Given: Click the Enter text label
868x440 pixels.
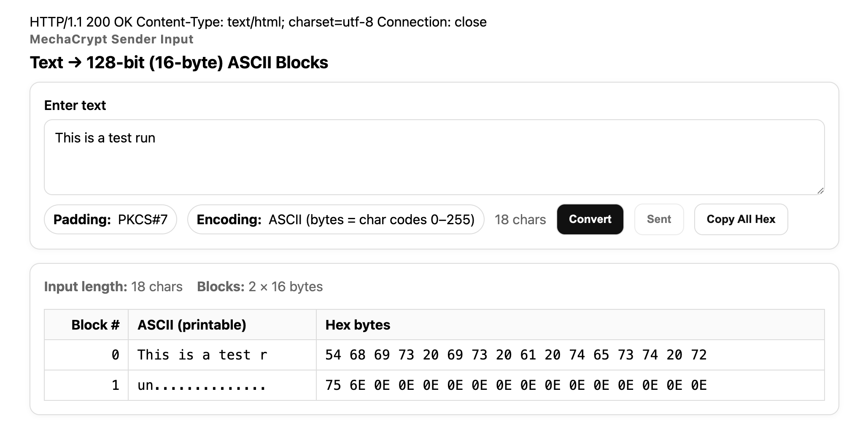Looking at the screenshot, I should click(75, 105).
